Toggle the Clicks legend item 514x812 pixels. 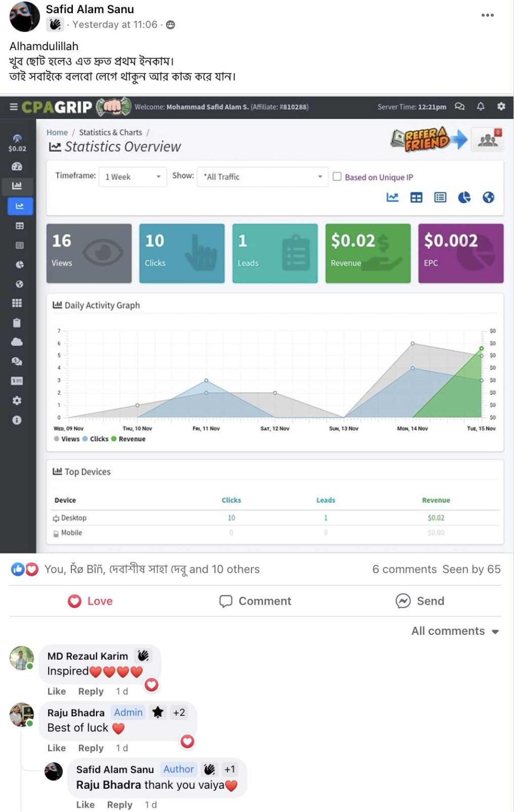click(x=96, y=439)
